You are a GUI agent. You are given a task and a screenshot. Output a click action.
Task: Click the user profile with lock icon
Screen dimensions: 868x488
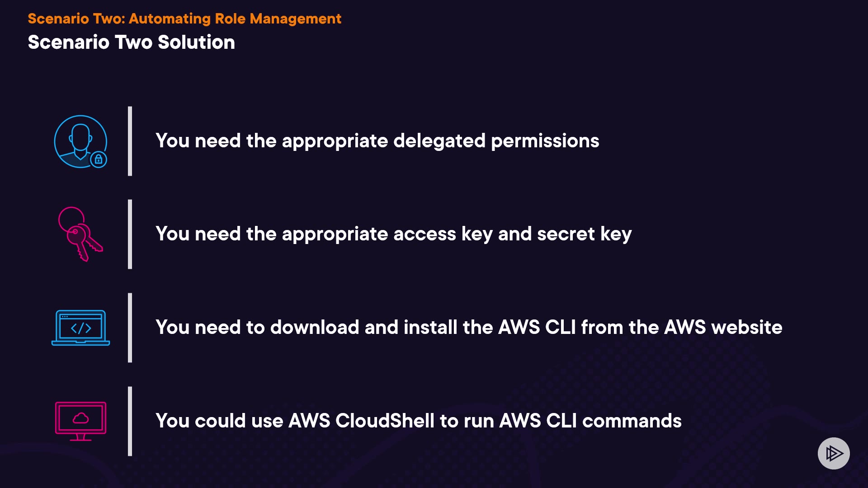tap(80, 141)
